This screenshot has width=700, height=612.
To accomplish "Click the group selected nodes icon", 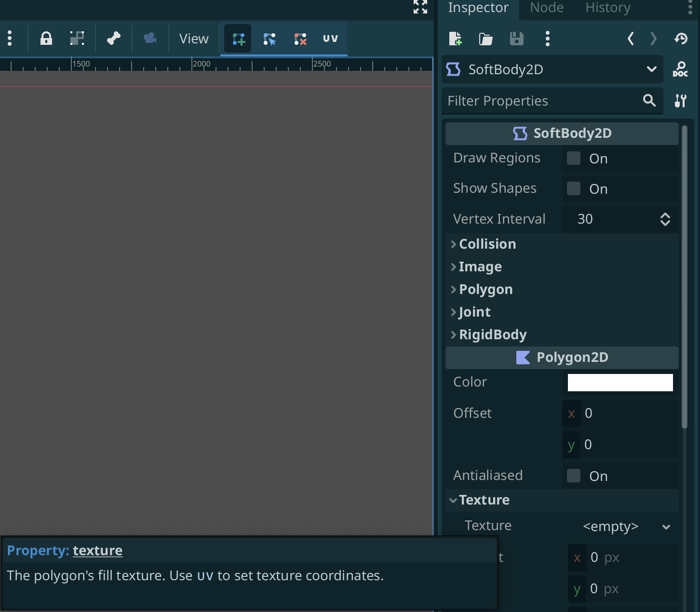I will (77, 39).
